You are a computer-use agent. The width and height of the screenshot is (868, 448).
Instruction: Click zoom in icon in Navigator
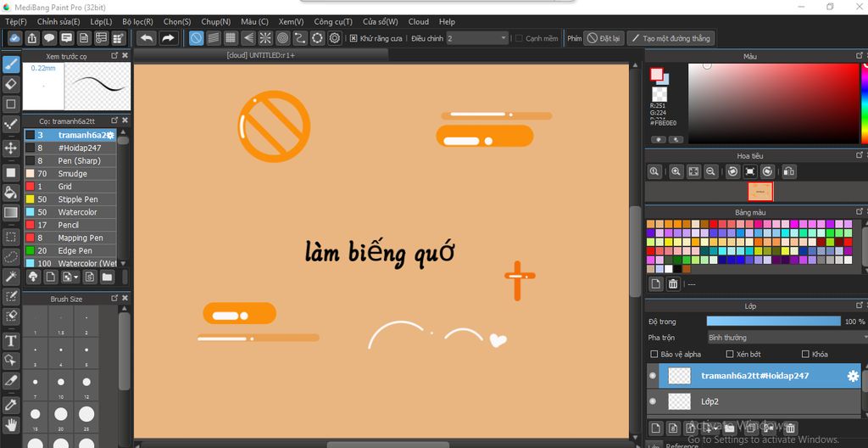pos(676,172)
